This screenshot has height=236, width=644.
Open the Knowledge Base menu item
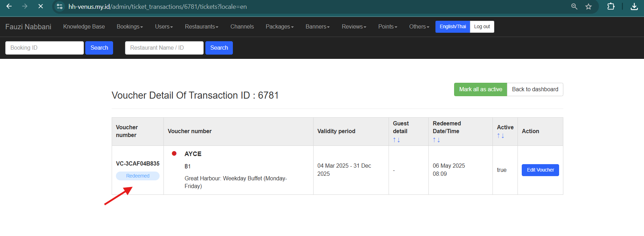[x=84, y=27]
